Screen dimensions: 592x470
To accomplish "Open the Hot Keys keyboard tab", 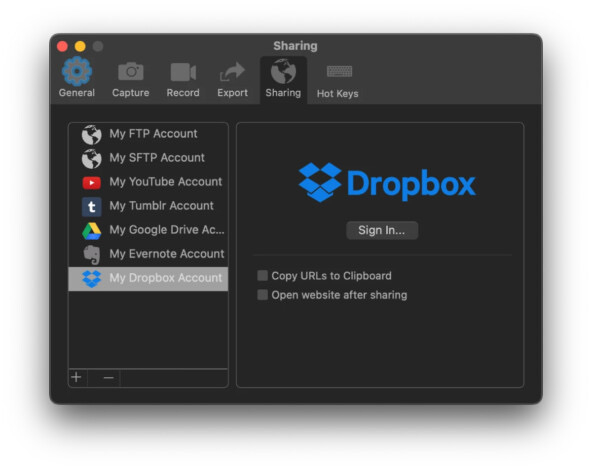I will coord(338,79).
